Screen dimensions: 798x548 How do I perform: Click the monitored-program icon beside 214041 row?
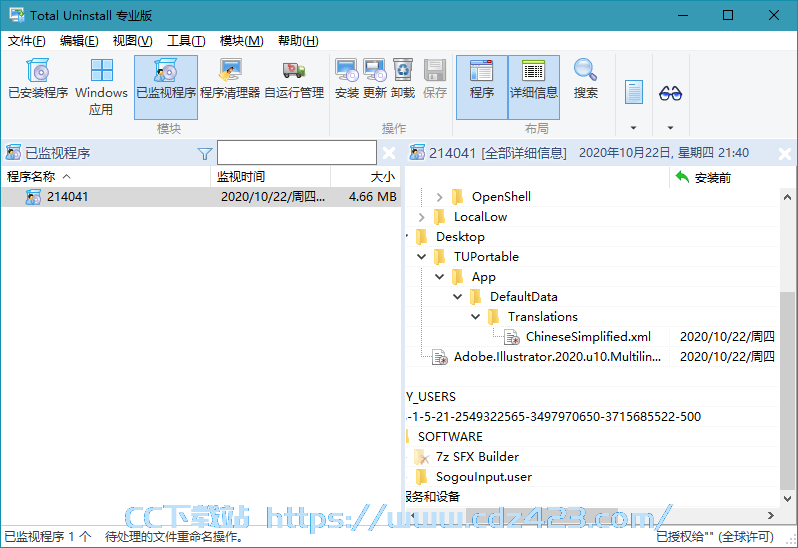34,197
